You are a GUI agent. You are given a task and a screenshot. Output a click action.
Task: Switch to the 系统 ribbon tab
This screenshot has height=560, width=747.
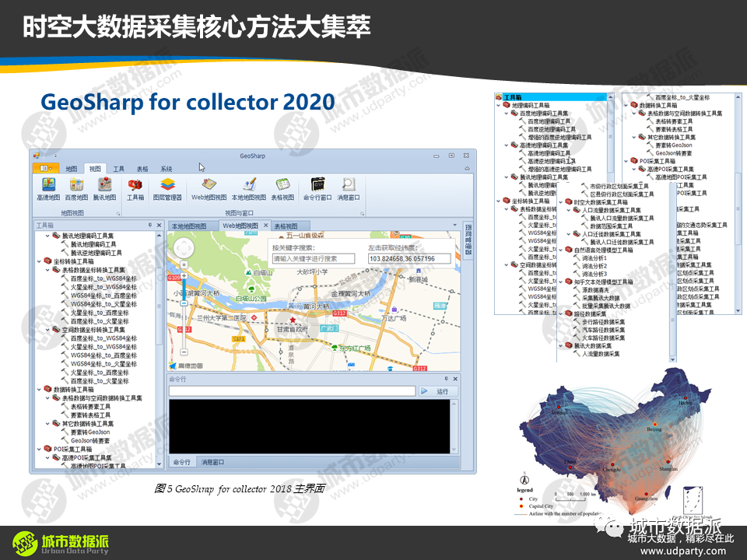point(166,169)
